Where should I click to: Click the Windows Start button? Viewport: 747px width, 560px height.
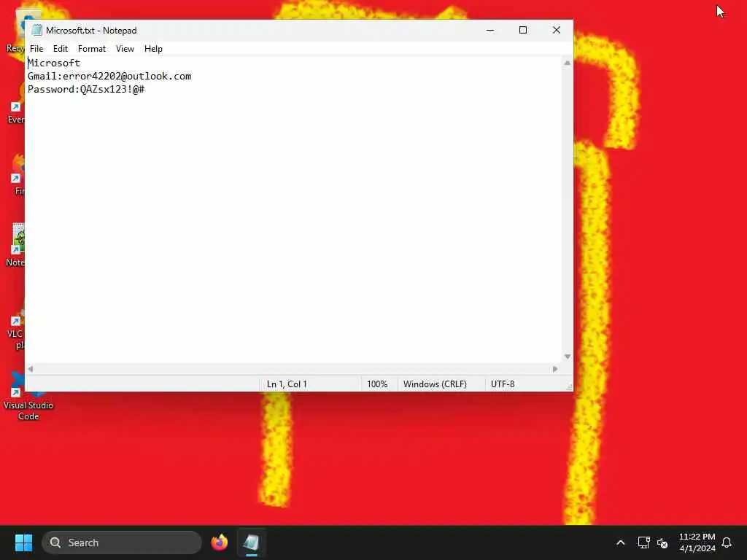pos(23,542)
